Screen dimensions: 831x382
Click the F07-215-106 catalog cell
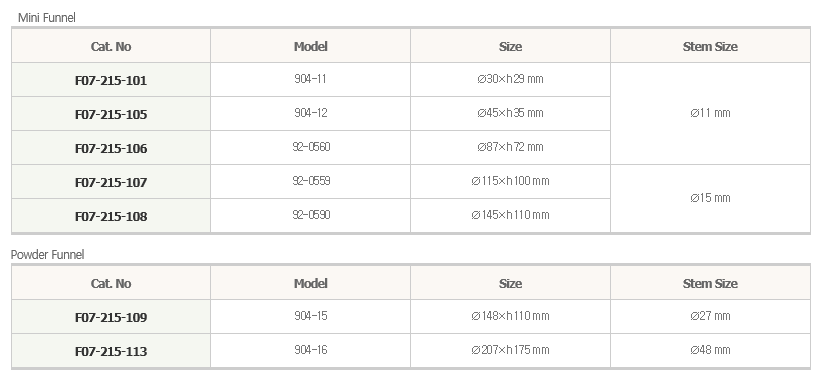pyautogui.click(x=111, y=148)
